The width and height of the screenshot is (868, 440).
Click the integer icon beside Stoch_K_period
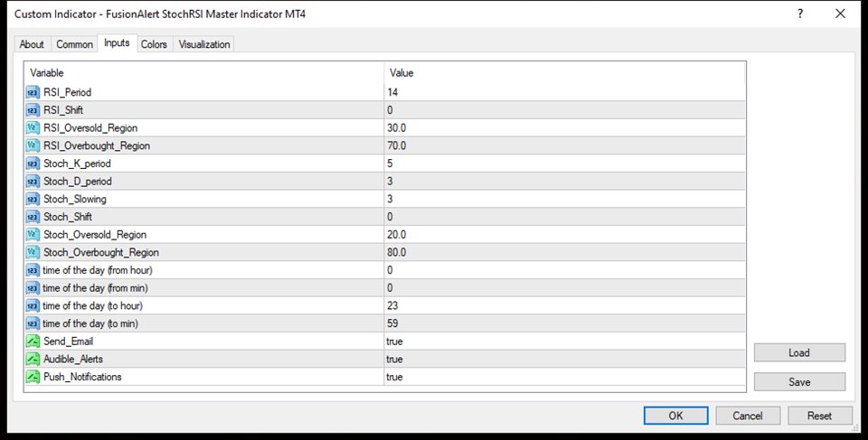(33, 164)
